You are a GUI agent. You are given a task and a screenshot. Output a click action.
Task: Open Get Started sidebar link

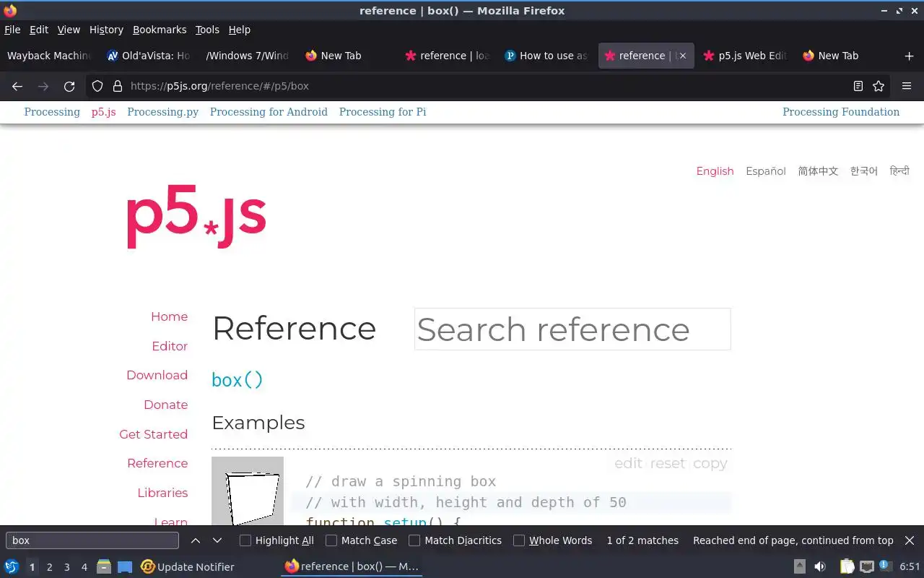(x=153, y=434)
